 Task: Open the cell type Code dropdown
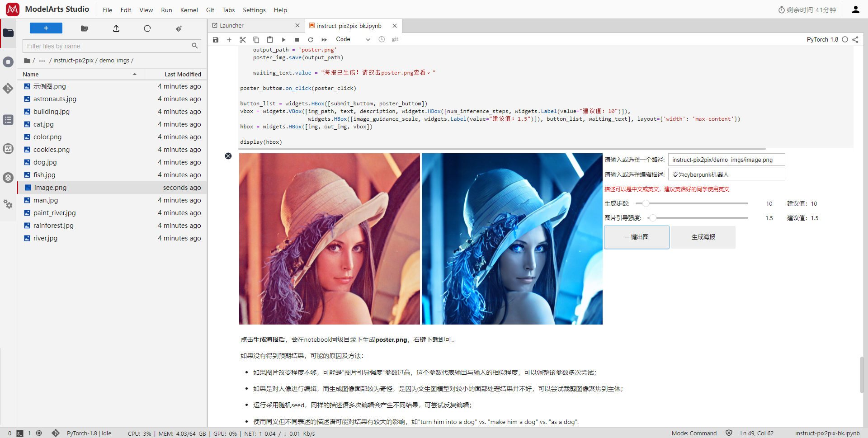point(353,39)
